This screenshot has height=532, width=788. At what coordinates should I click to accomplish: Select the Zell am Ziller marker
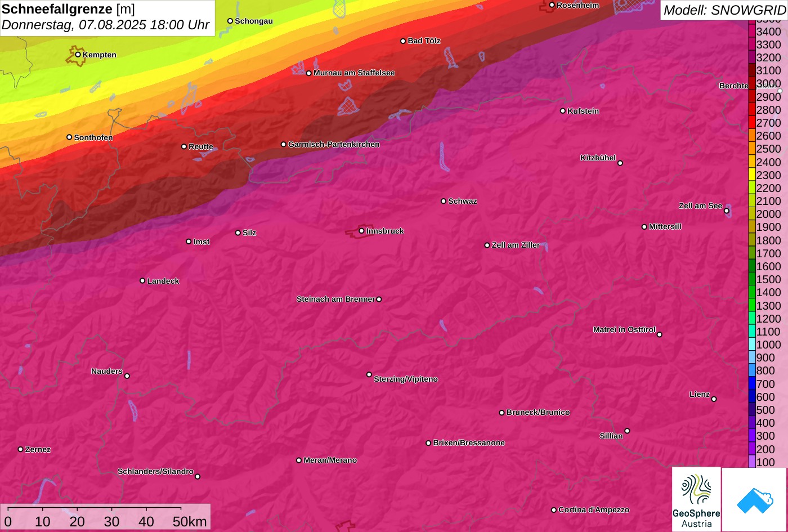[487, 245]
